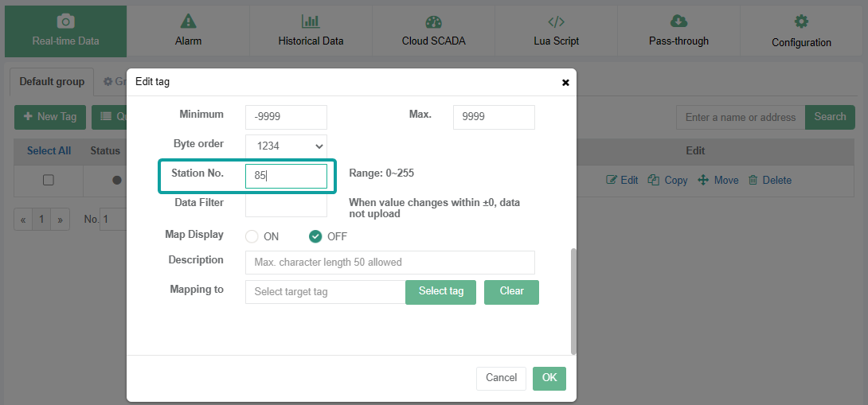The width and height of the screenshot is (868, 405).
Task: Click the Configuration gear icon
Action: [801, 21]
